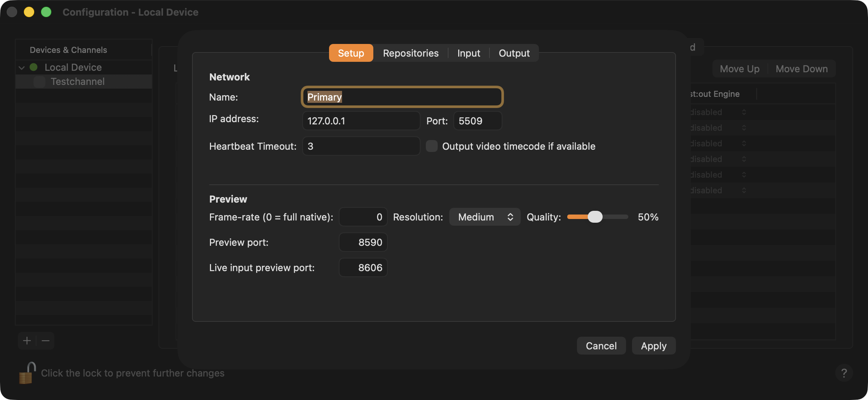
Task: Toggle the Testchannel checkbox in sidebar
Action: tap(39, 82)
